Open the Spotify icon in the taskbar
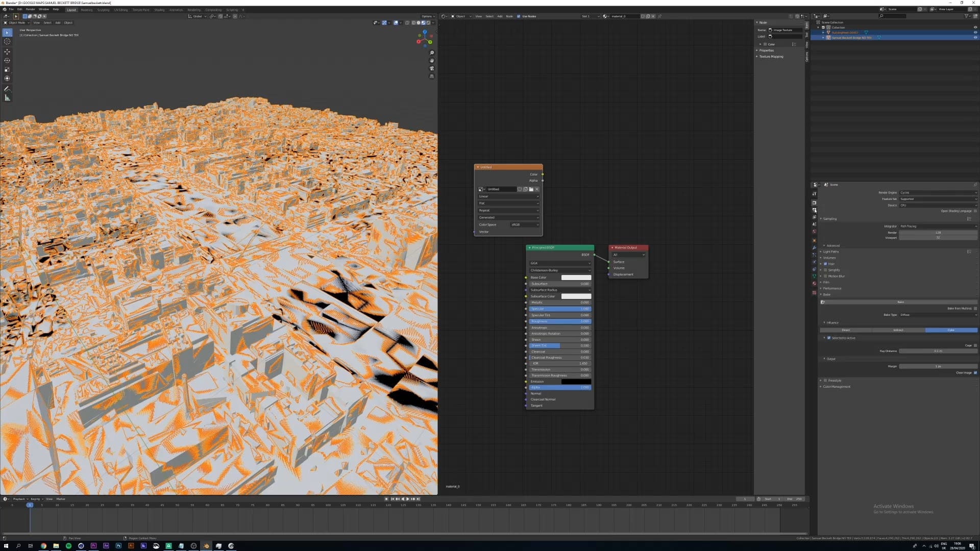 point(68,546)
